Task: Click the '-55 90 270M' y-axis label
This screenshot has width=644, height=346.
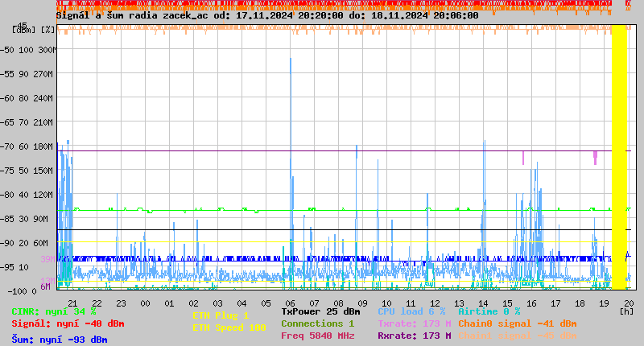Action: [x=27, y=74]
